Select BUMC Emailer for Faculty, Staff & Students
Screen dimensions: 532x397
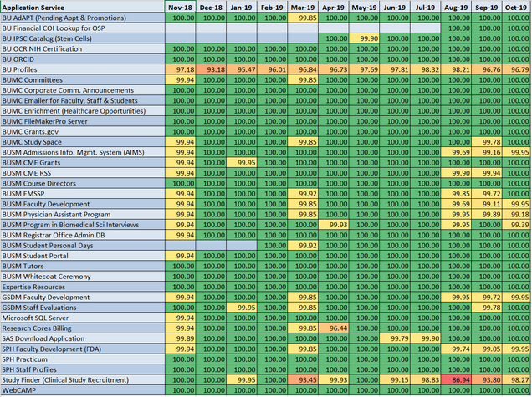[x=83, y=100]
